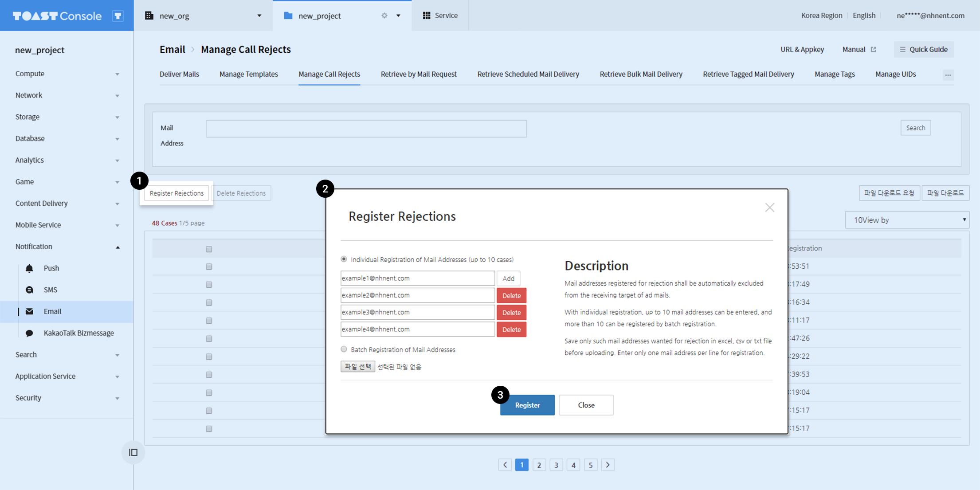
Task: Check the select-all header checkbox
Action: [x=209, y=249]
